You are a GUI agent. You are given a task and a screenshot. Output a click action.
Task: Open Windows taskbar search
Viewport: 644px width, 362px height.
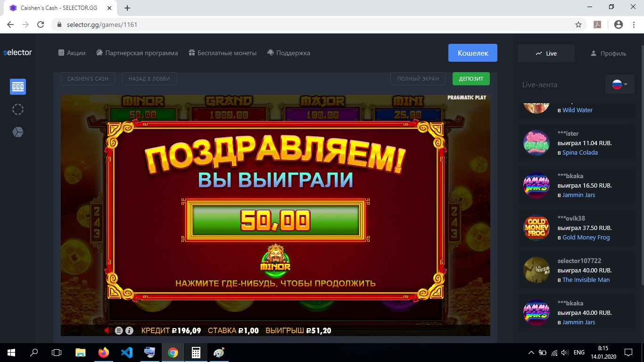(34, 353)
